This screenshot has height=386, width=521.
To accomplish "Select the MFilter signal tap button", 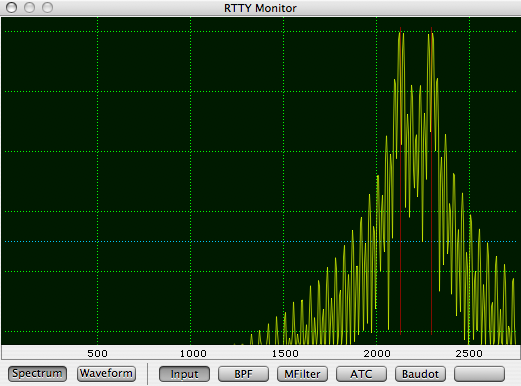I will click(x=302, y=374).
